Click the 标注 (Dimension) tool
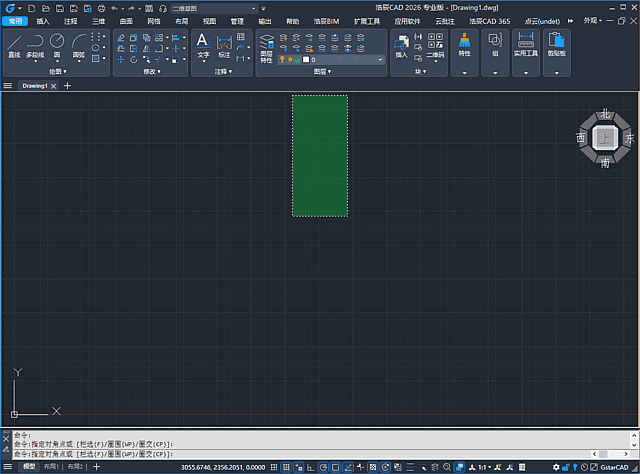 point(224,46)
